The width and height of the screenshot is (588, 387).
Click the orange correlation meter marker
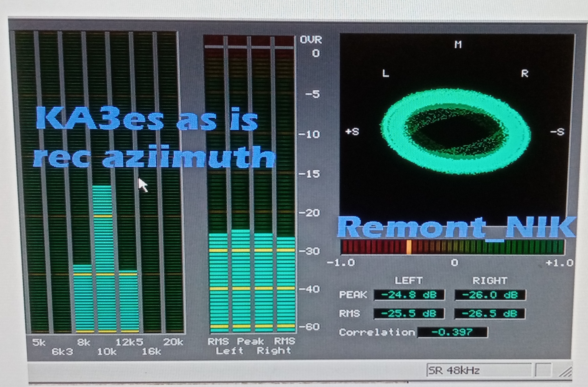click(409, 247)
